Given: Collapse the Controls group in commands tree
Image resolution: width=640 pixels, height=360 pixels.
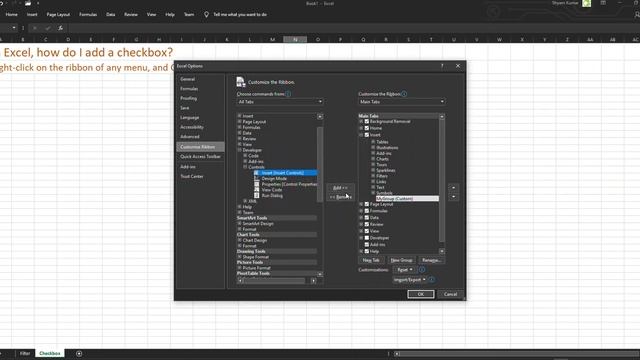Looking at the screenshot, I should [x=245, y=167].
